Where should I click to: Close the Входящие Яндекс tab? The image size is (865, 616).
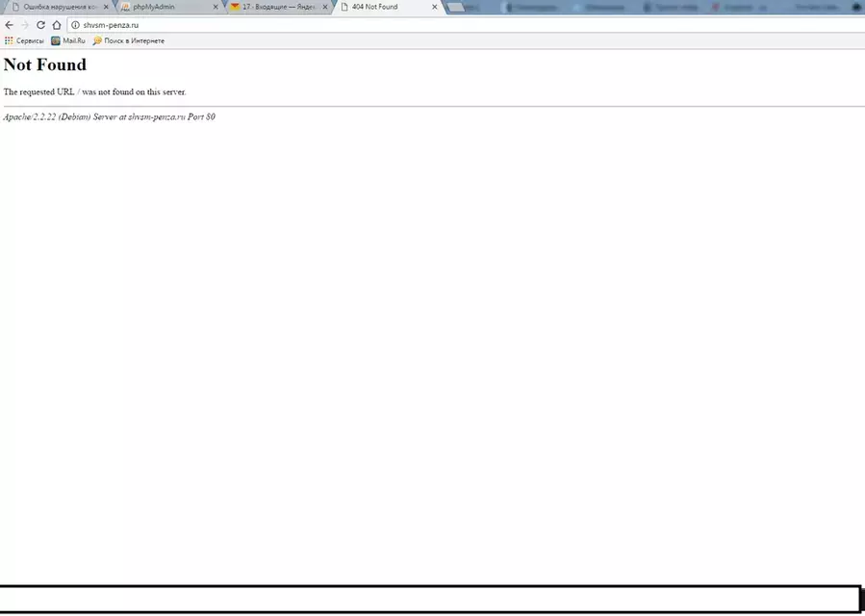tap(325, 7)
